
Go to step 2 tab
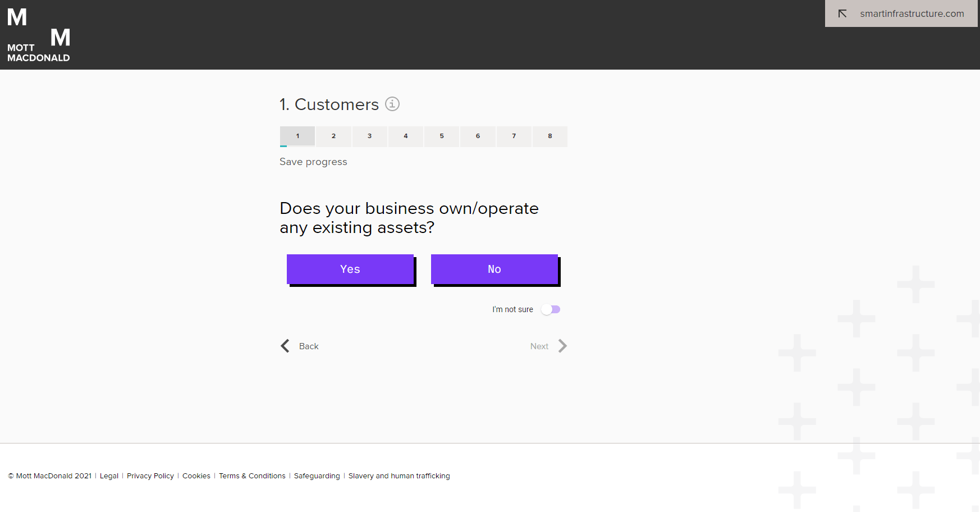(x=333, y=136)
